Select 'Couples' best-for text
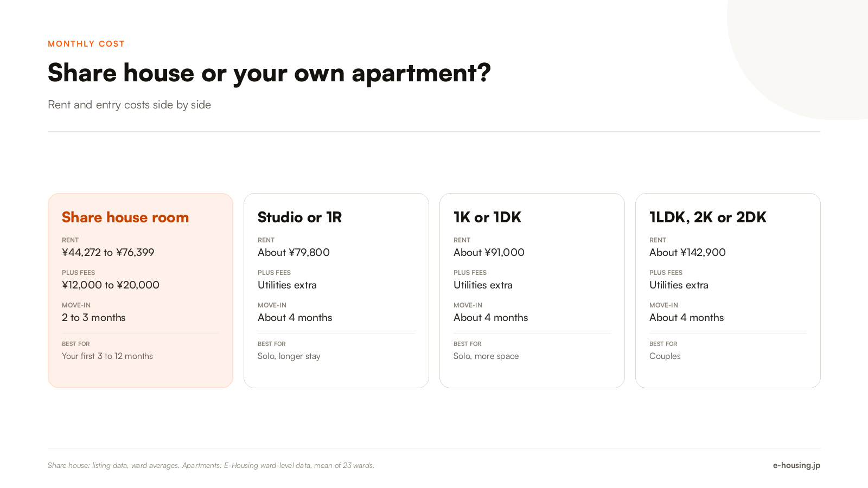This screenshot has height=488, width=868. (665, 356)
